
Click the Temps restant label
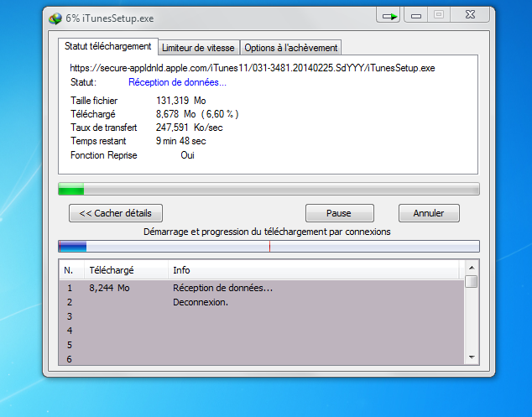98,141
